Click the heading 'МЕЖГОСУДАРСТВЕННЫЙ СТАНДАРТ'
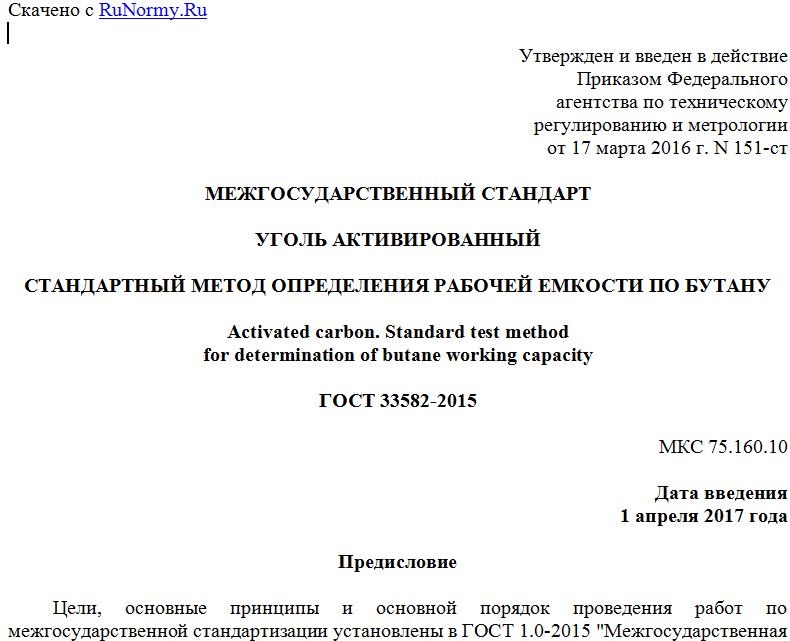 coord(398,194)
